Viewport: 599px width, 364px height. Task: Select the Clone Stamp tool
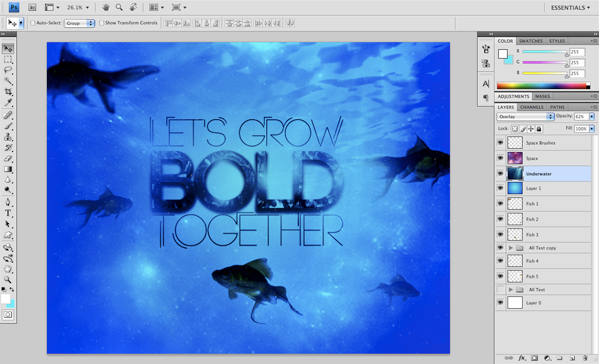8,137
